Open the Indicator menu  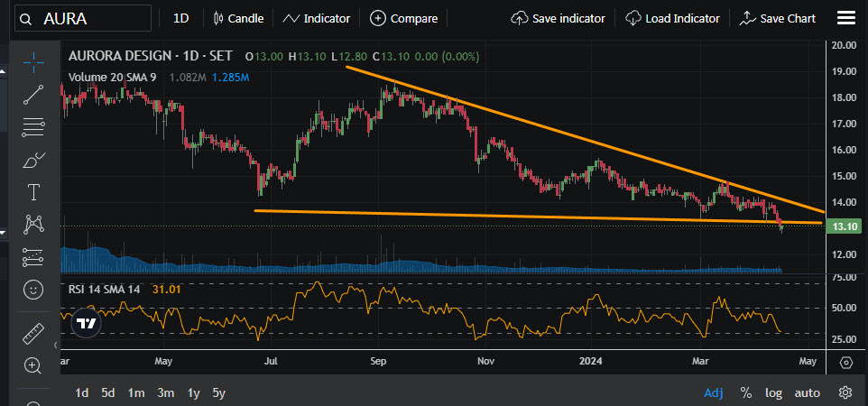click(316, 18)
